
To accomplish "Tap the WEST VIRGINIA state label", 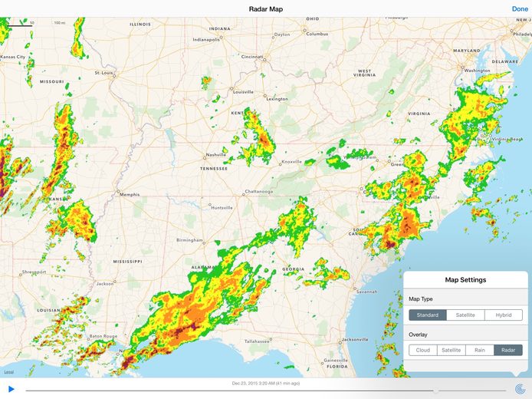I will 365,73.
